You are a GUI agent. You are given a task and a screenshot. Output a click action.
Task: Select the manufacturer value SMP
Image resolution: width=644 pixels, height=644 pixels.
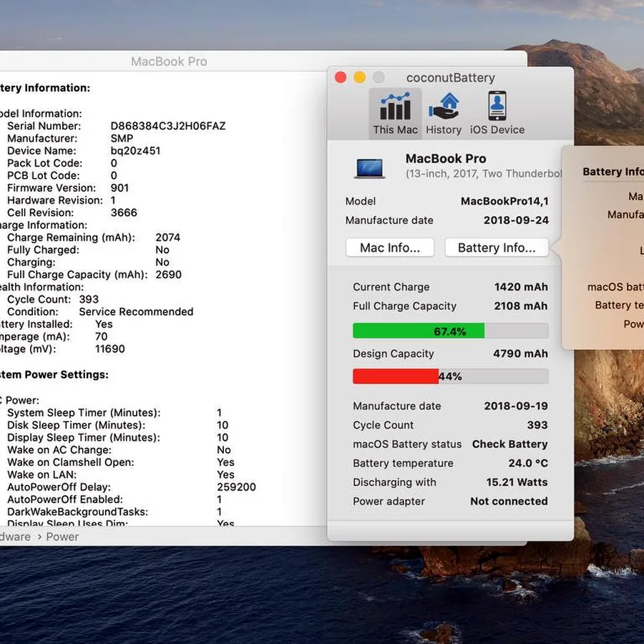pos(122,138)
